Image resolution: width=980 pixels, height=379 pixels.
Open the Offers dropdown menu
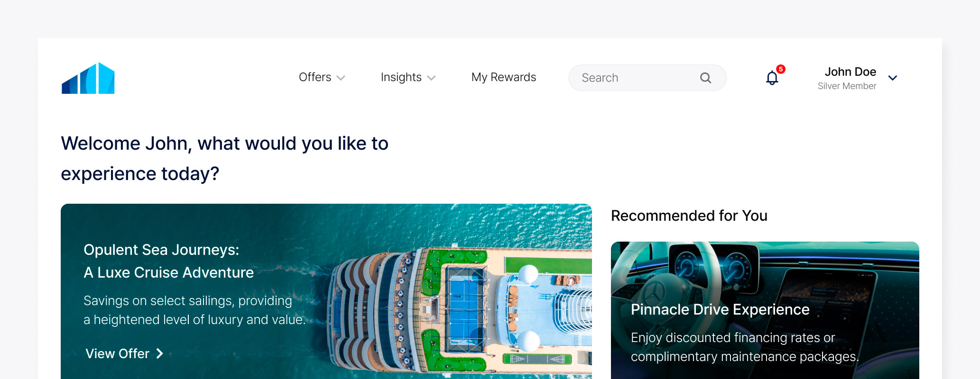coord(322,77)
